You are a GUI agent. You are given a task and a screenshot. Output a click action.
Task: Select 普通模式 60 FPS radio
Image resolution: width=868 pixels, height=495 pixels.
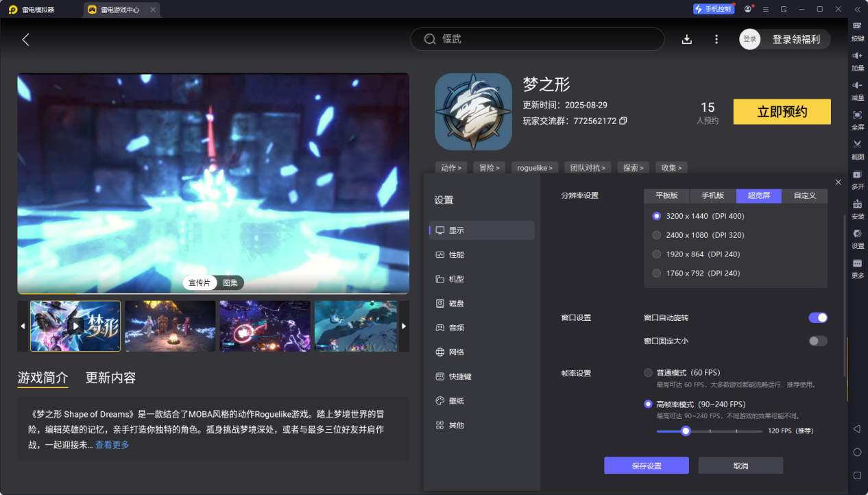(648, 373)
